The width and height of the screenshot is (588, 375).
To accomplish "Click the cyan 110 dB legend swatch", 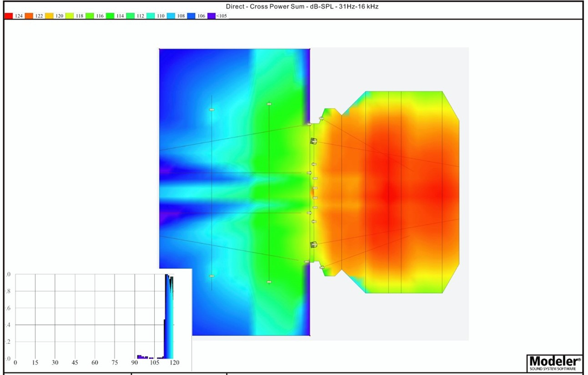I will click(x=151, y=16).
